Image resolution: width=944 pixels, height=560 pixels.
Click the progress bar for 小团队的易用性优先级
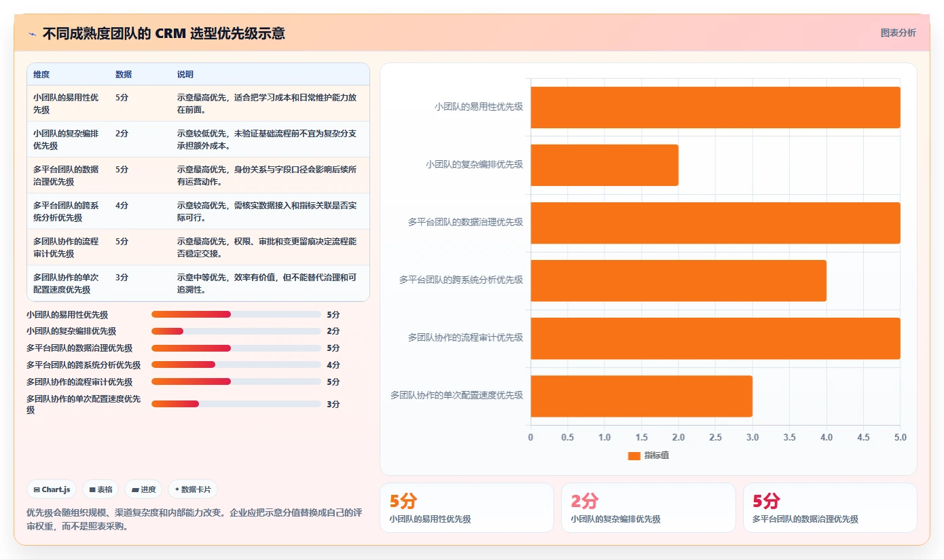pos(236,314)
